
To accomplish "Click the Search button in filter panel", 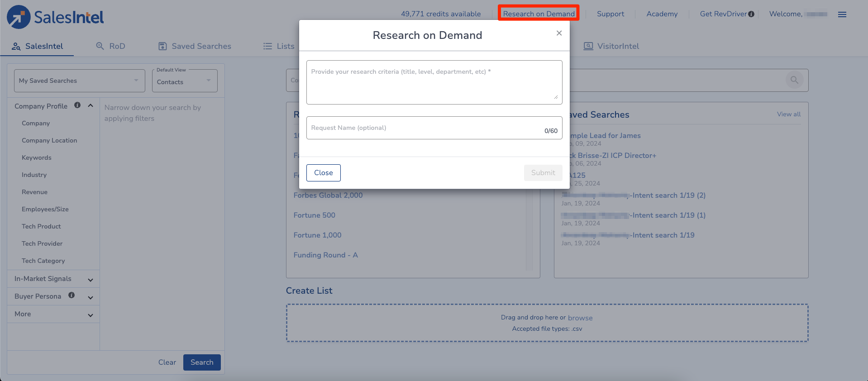I will coord(202,362).
